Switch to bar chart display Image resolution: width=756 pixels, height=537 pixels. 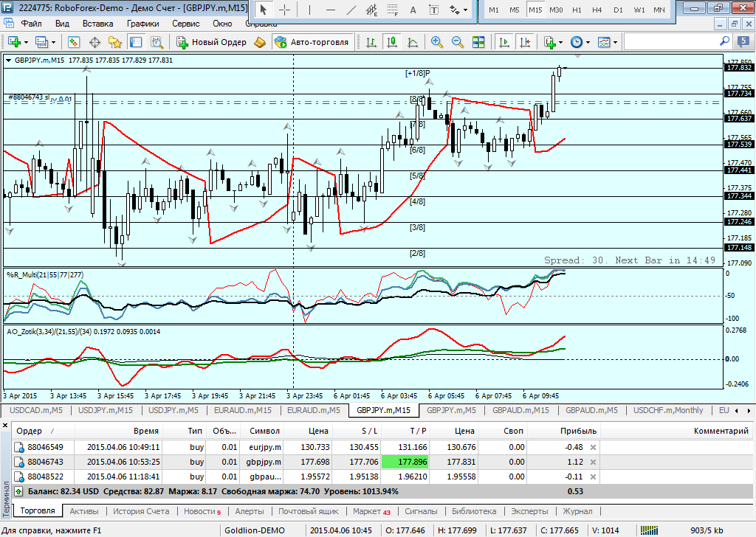[371, 42]
